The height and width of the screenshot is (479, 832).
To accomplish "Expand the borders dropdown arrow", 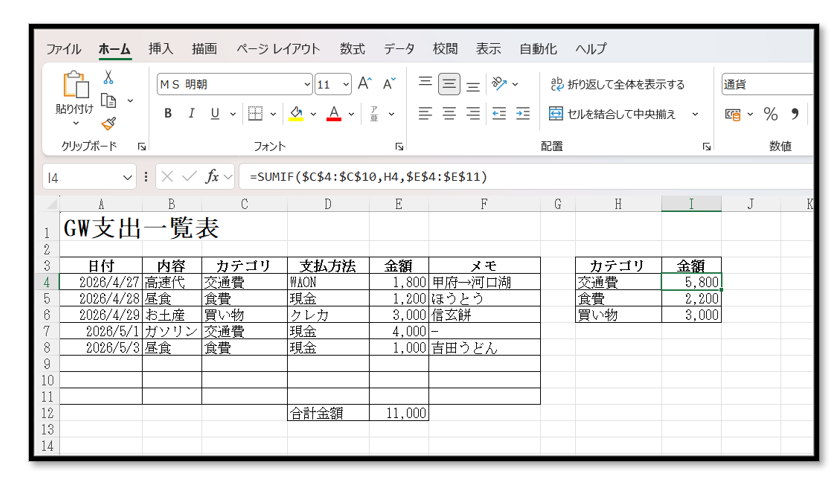I will (x=273, y=114).
